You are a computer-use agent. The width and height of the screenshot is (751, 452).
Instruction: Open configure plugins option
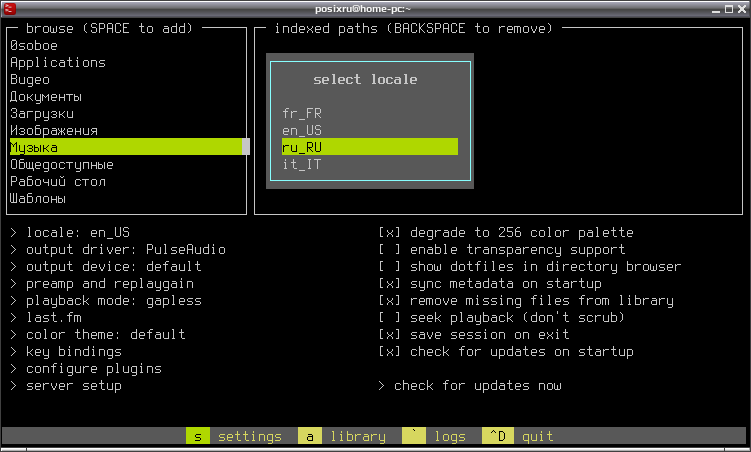pyautogui.click(x=86, y=369)
